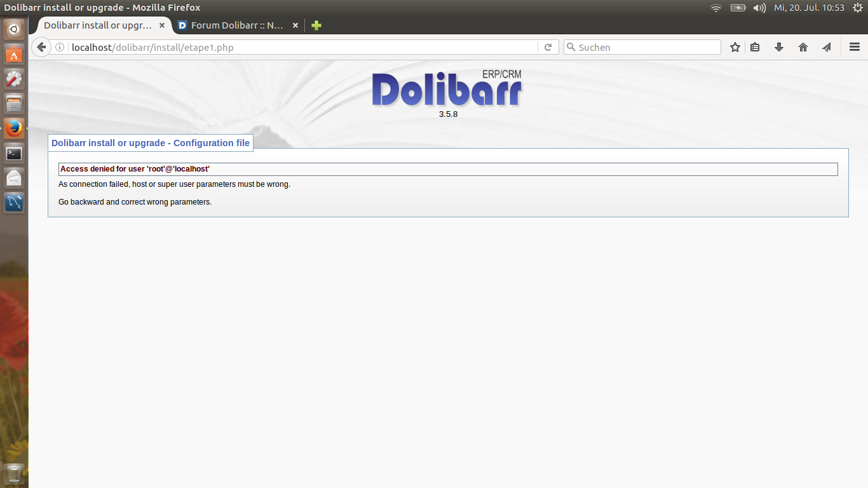Click the Configuration file section heading
Screen dimensions: 868x488
click(x=151, y=143)
